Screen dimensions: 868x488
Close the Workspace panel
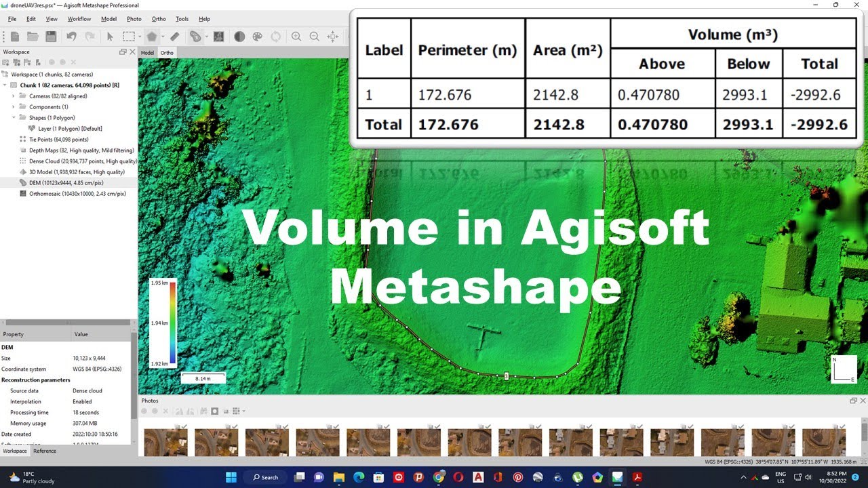(132, 52)
